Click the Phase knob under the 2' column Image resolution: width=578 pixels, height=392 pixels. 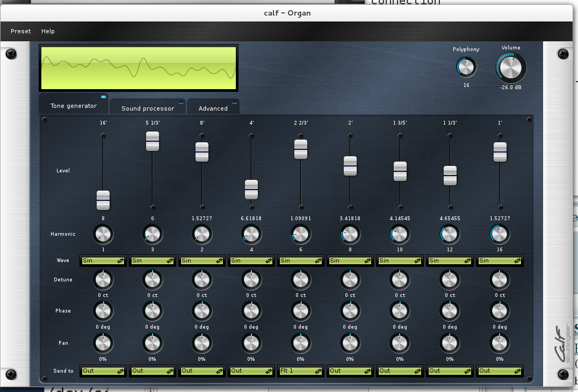(350, 311)
